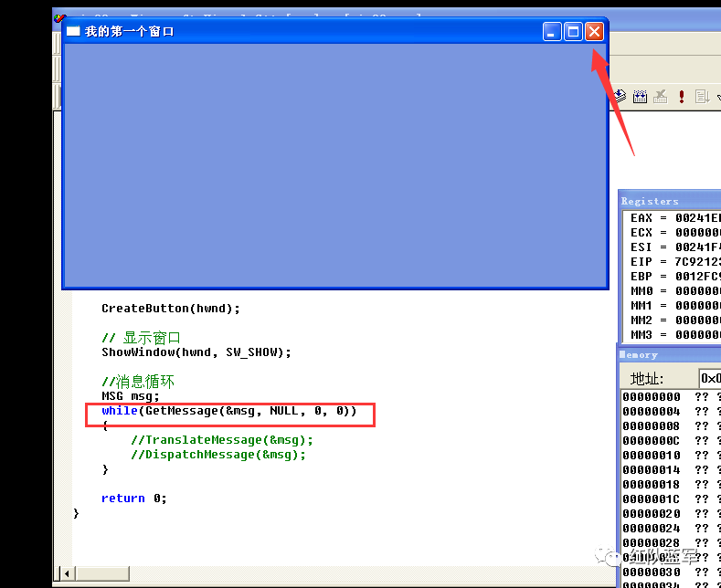
Task: Click the //DispatchMessage(&msg); commented line
Action: 218,455
